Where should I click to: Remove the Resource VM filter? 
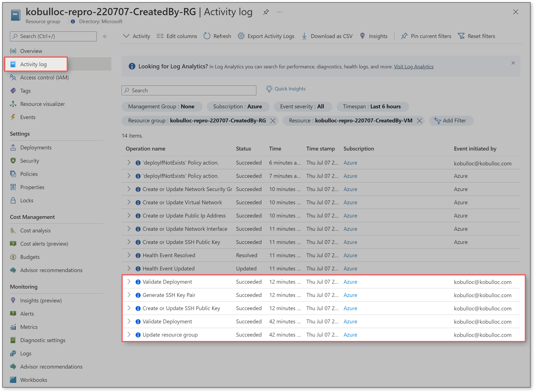(419, 121)
